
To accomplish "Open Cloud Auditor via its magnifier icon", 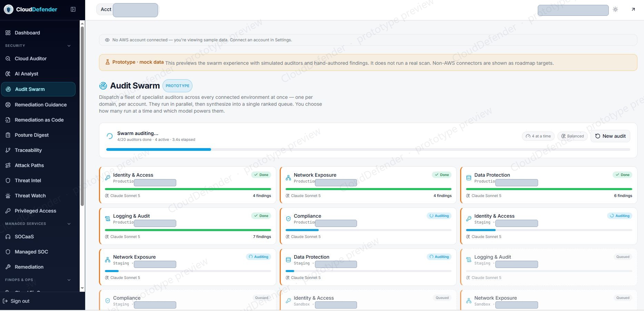I will pos(8,59).
